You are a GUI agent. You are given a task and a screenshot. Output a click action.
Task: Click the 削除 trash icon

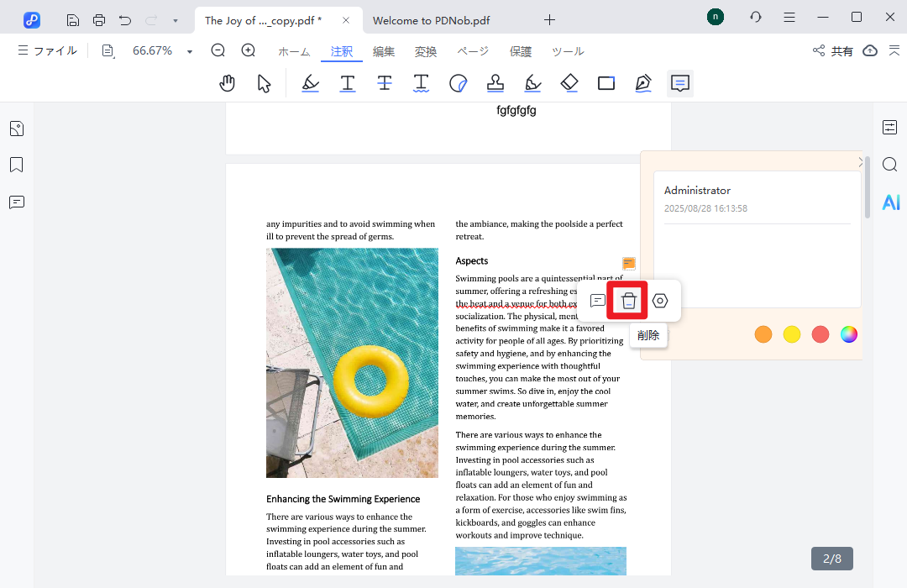(x=628, y=301)
